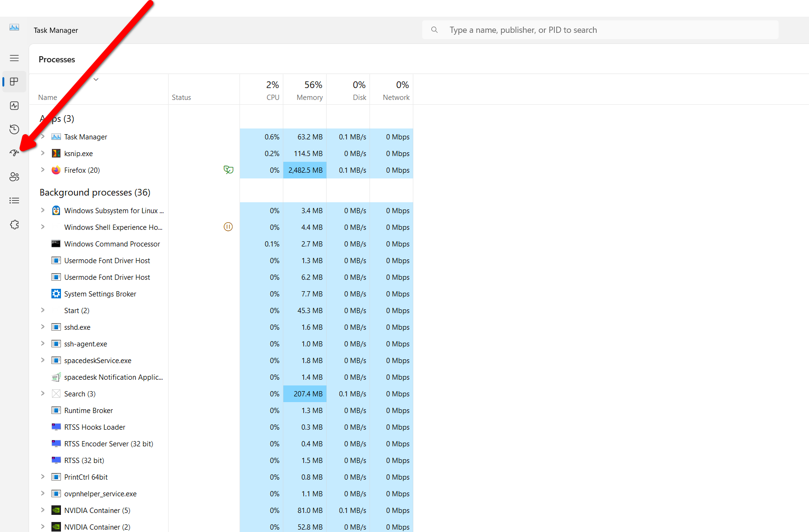The image size is (809, 532).
Task: Select the Processes page from the sidebar
Action: pyautogui.click(x=14, y=81)
